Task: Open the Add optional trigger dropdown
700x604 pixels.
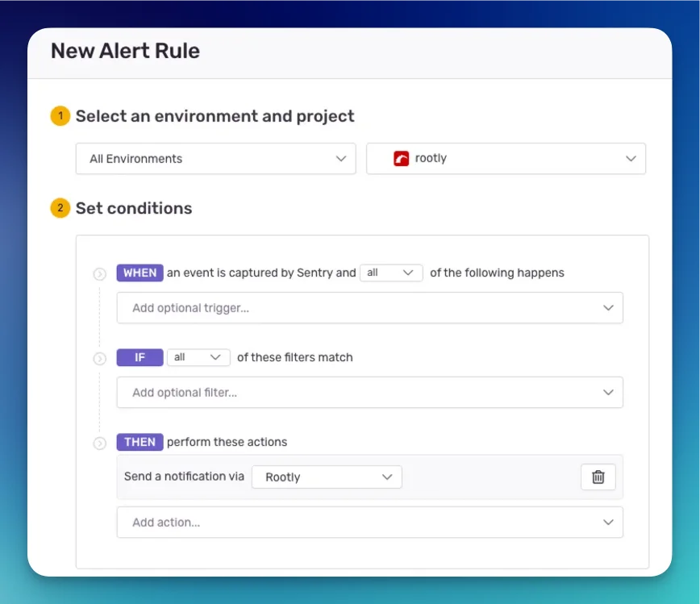Action: [369, 307]
